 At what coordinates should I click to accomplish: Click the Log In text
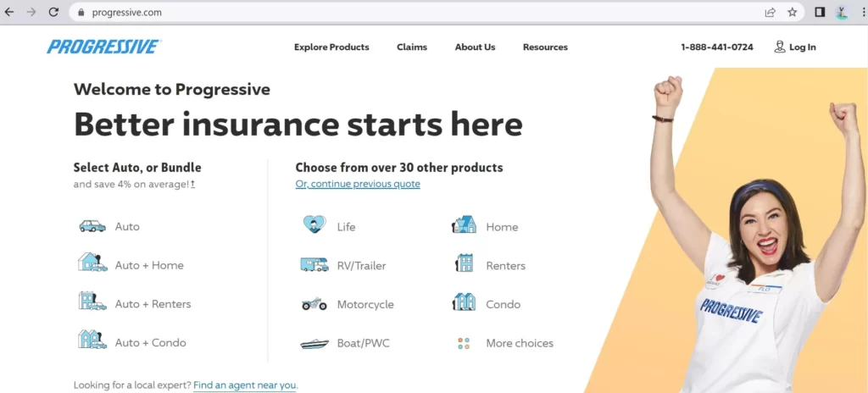[803, 47]
